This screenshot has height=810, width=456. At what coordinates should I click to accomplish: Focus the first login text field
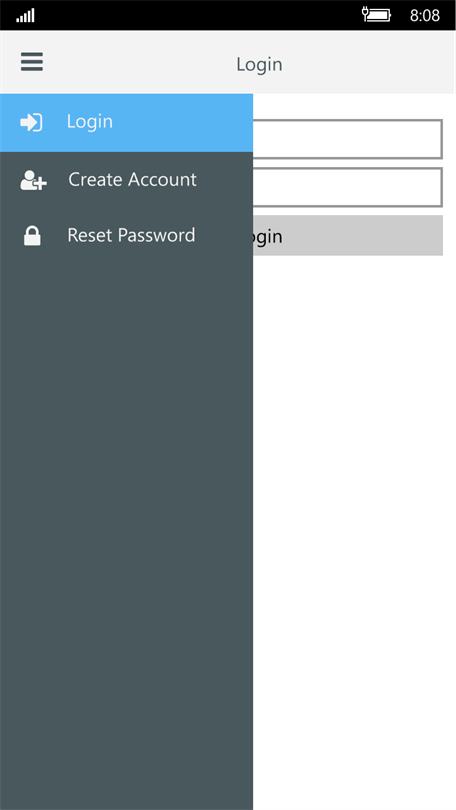coord(348,139)
